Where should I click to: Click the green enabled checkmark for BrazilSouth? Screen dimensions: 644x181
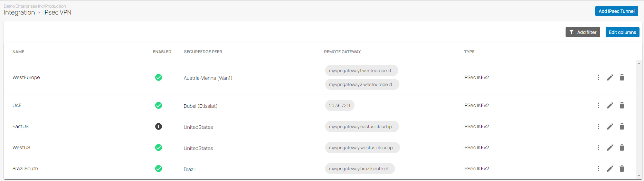(159, 169)
